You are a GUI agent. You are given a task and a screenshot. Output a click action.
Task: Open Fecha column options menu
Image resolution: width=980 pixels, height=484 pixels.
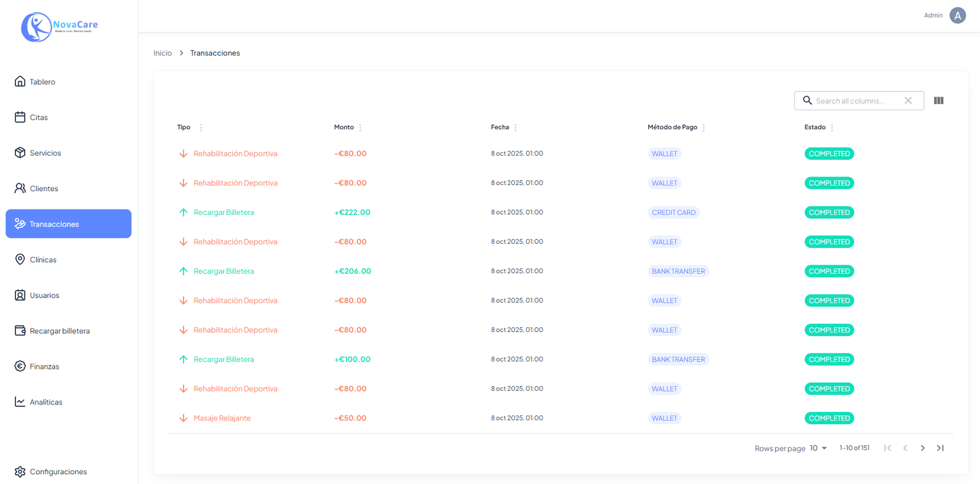click(516, 127)
